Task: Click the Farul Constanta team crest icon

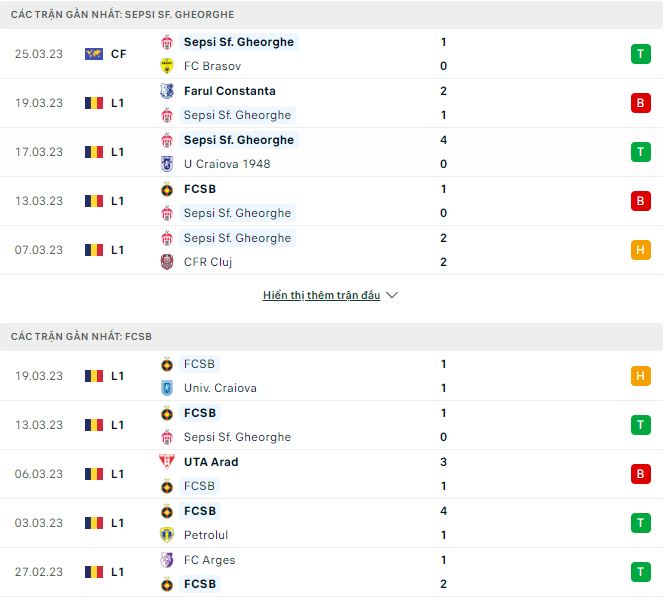Action: coord(167,91)
